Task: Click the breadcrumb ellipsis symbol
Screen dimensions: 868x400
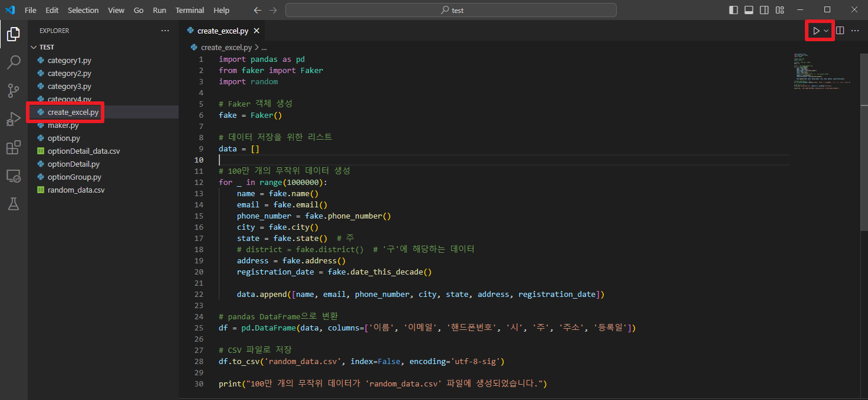Action: point(264,47)
